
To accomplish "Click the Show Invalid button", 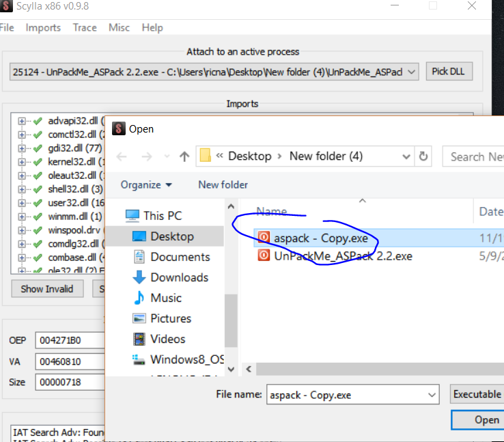I will tap(46, 289).
